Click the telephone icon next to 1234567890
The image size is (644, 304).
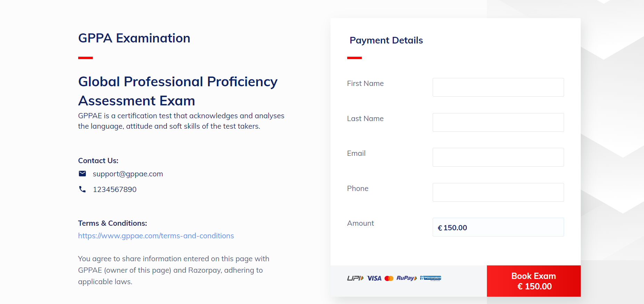tap(82, 189)
